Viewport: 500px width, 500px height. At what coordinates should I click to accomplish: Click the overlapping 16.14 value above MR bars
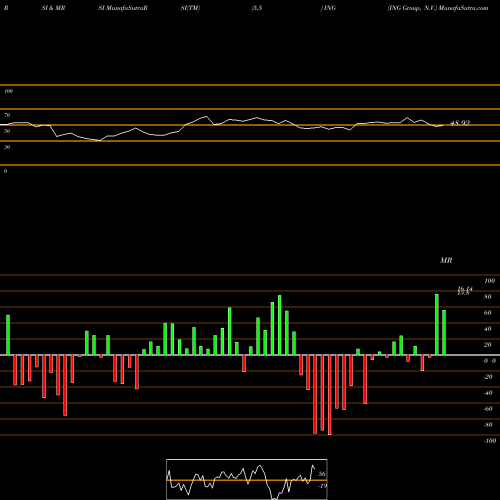pyautogui.click(x=465, y=289)
